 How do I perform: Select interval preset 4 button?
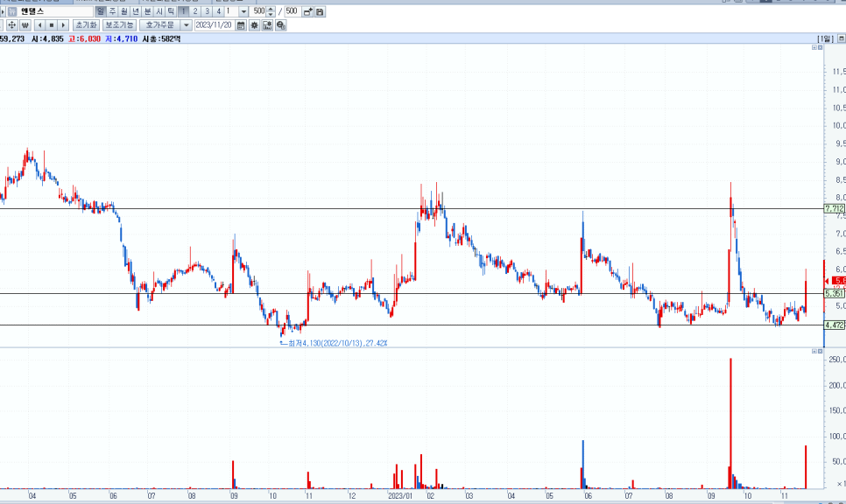(219, 11)
